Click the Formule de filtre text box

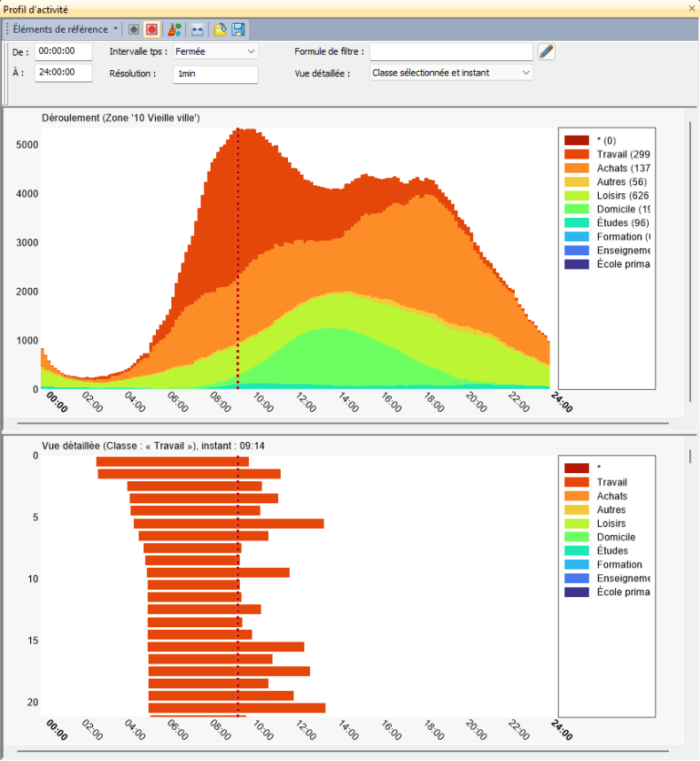[x=451, y=51]
